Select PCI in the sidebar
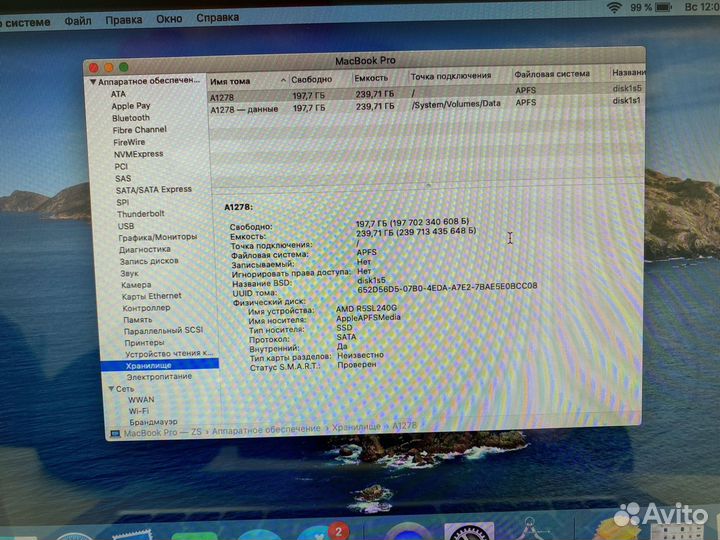This screenshot has width=720, height=540. point(121,167)
